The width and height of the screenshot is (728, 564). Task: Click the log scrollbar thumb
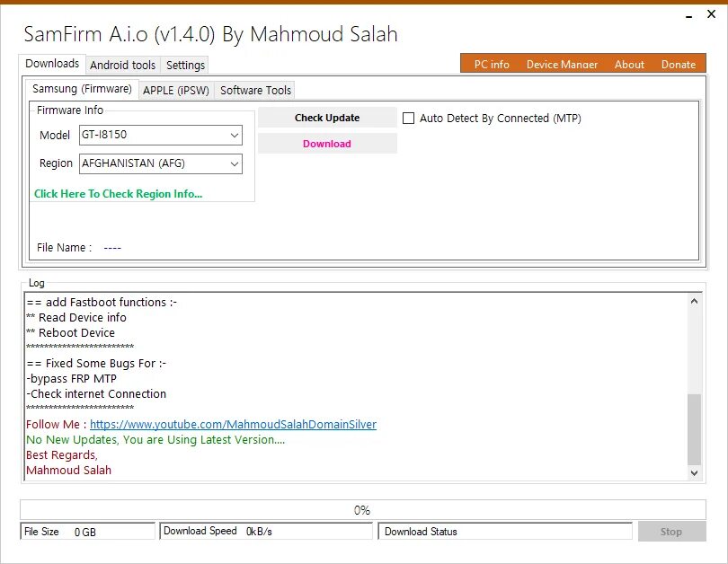(x=694, y=429)
